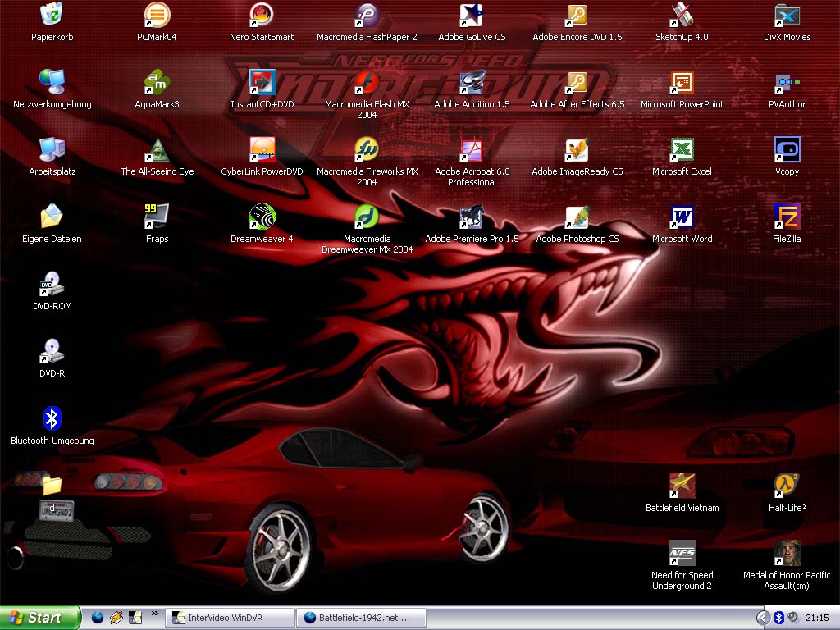Expand the Quick Launch overflow chevron

click(x=155, y=614)
